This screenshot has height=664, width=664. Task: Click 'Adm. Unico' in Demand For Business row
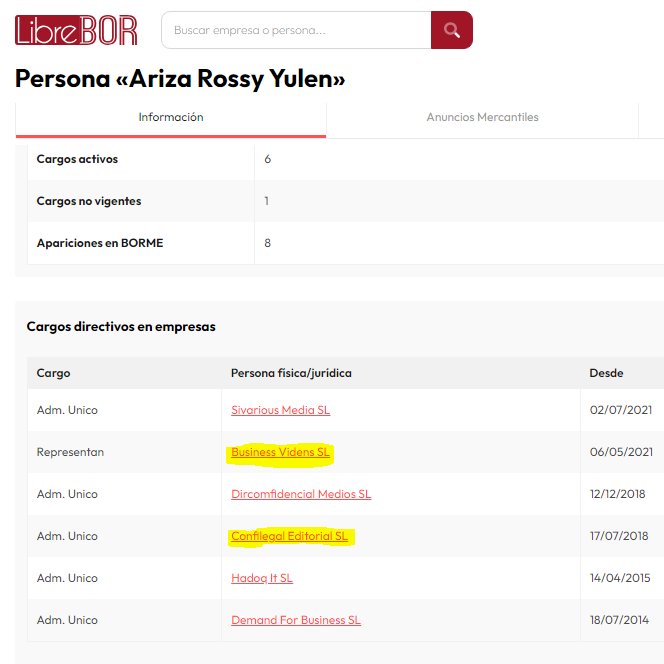[67, 620]
